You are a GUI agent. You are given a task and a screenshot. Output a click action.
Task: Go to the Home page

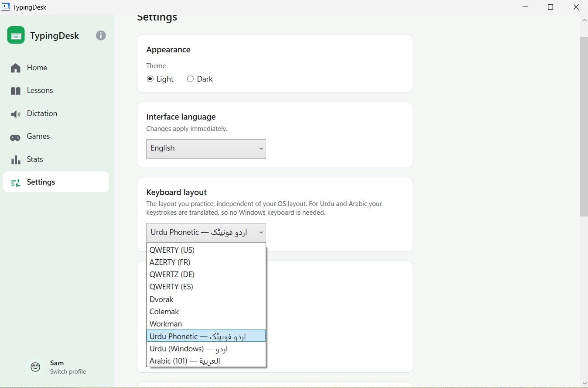coord(56,68)
